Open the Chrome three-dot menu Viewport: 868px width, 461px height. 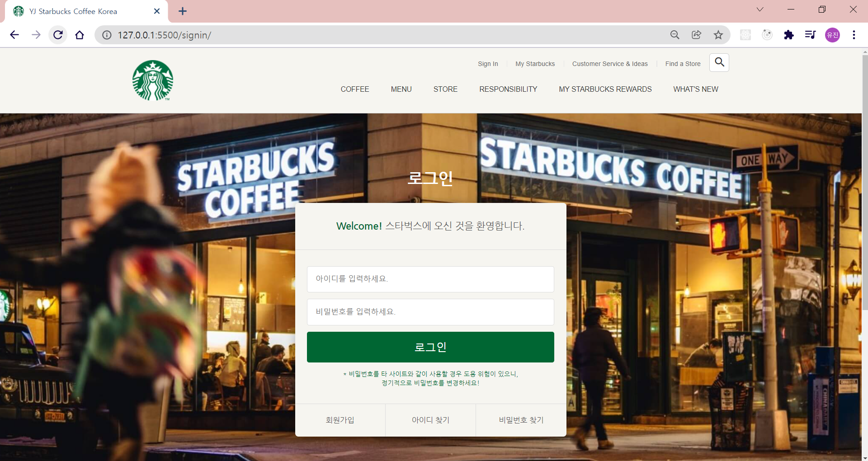(x=854, y=35)
